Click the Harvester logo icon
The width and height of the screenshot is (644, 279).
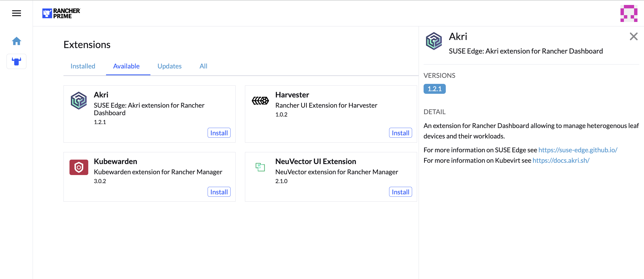click(x=260, y=100)
